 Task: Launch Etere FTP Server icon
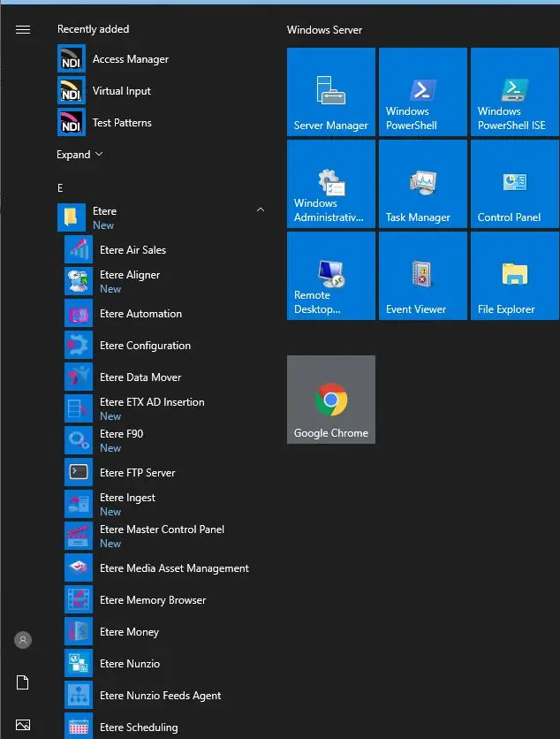click(79, 473)
